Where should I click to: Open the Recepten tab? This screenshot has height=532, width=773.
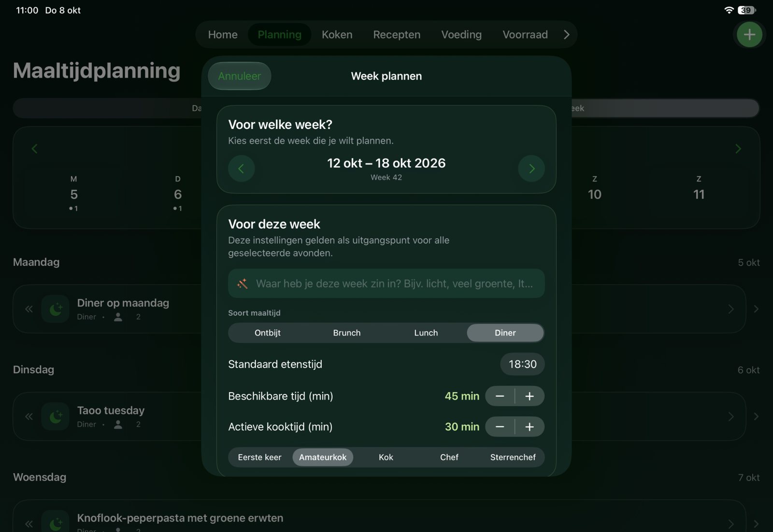397,35
